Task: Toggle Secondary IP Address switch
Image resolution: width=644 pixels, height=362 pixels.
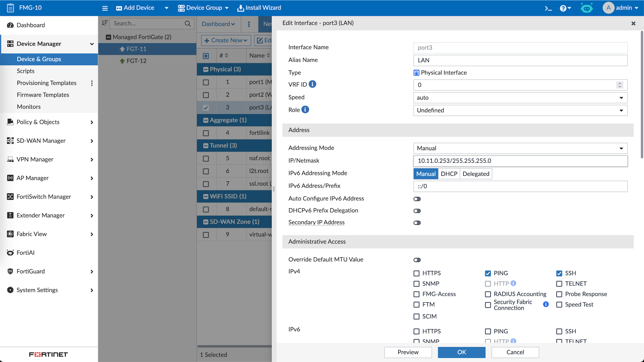Action: click(417, 223)
